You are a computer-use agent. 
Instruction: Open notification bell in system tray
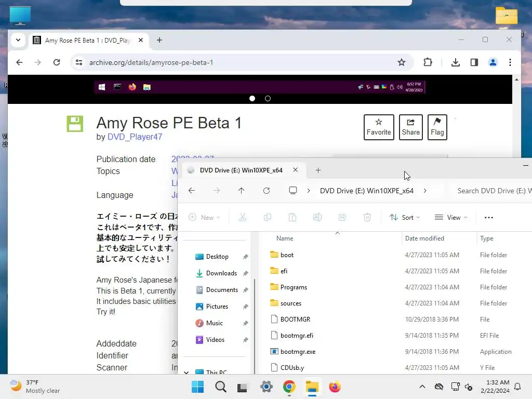coord(518,387)
